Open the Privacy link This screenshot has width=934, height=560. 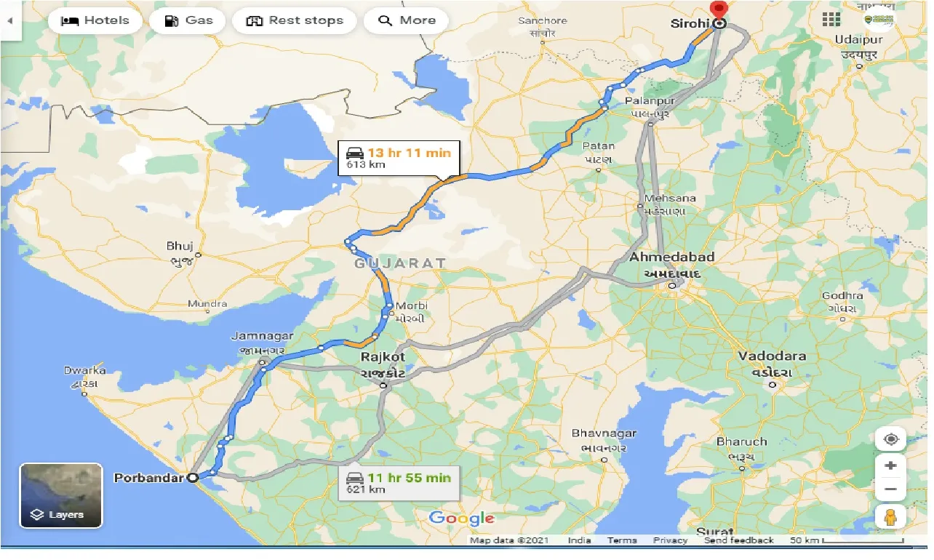(x=670, y=540)
